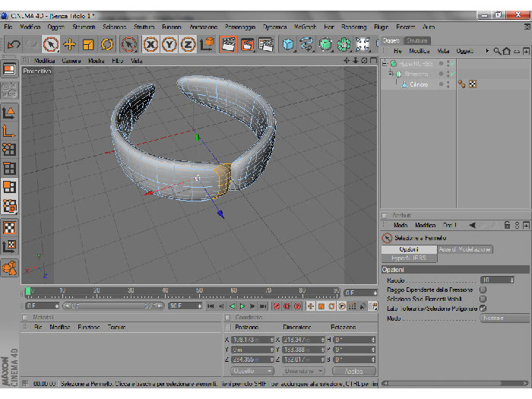
Task: Click the Applica button in Coordinate
Action: tap(354, 371)
